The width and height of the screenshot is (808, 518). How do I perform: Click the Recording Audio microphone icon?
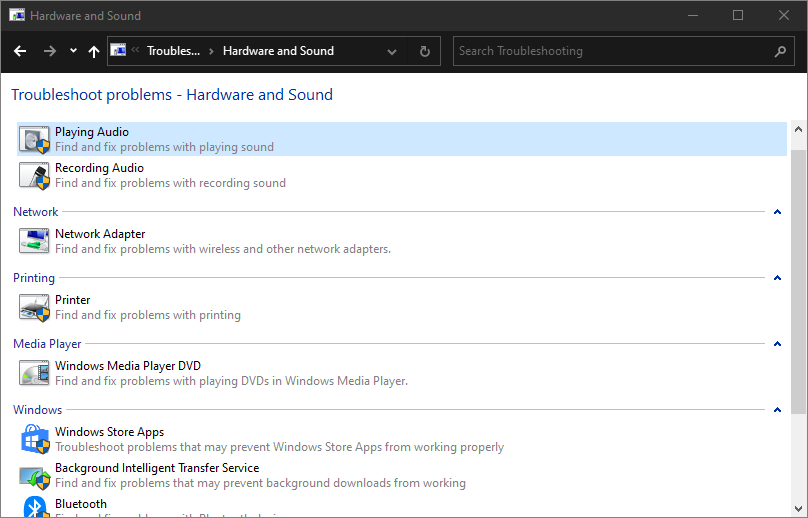tap(34, 175)
